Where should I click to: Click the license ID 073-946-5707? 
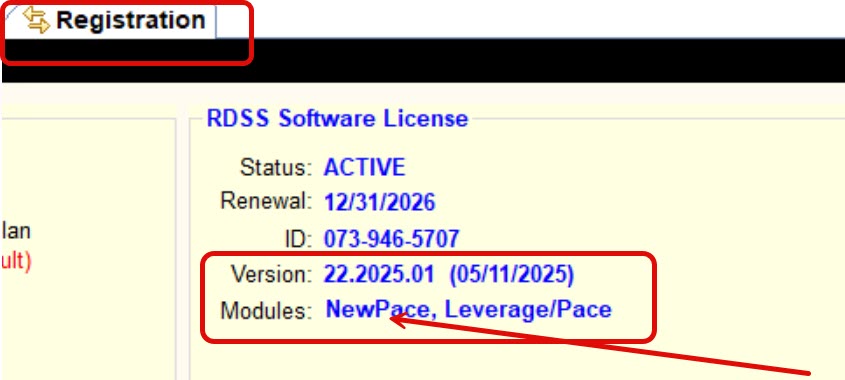point(391,239)
